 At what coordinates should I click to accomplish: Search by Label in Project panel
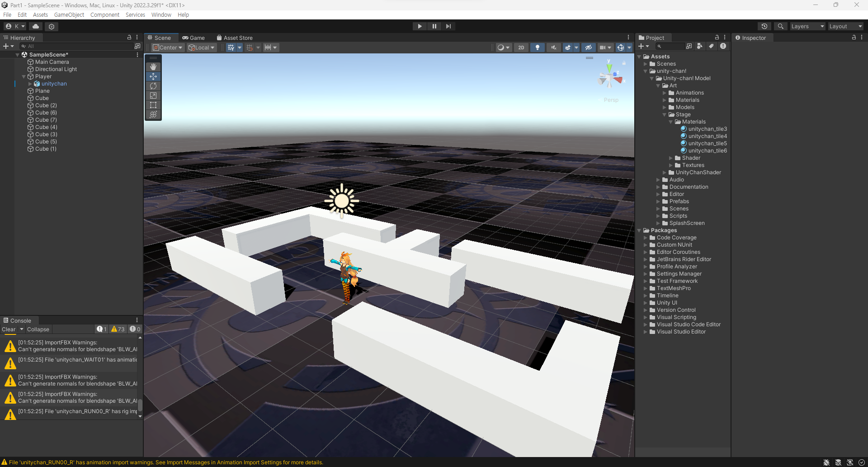click(x=711, y=46)
